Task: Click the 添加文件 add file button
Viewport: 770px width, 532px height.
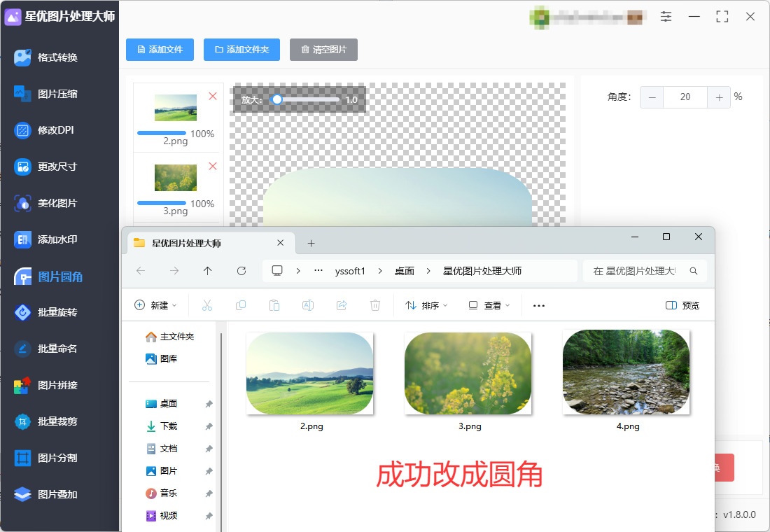Action: (x=160, y=50)
